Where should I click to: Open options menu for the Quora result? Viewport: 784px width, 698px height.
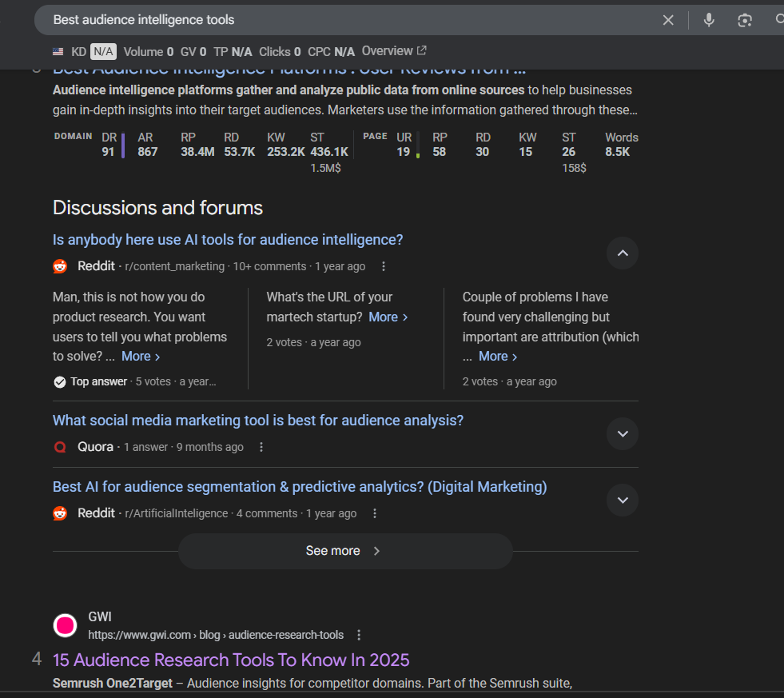coord(261,447)
